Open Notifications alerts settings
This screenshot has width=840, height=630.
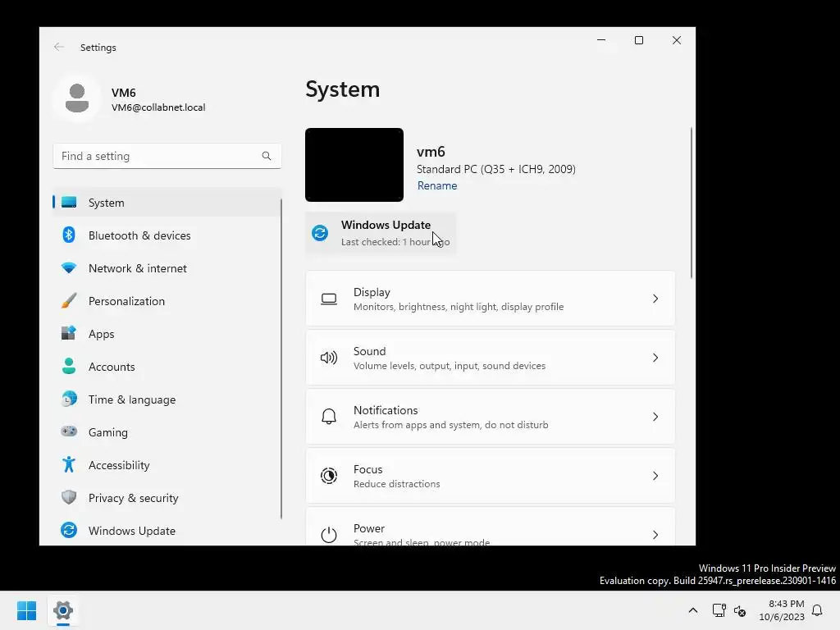(x=491, y=417)
